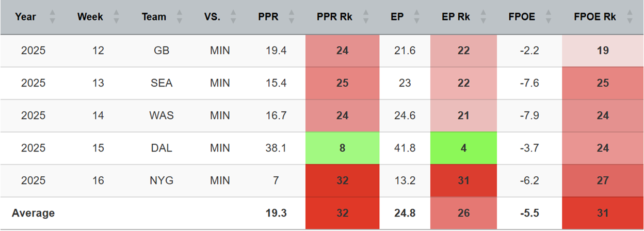Click the red FPOE Rk average cell showing 31
This screenshot has height=231, width=644.
click(x=603, y=213)
